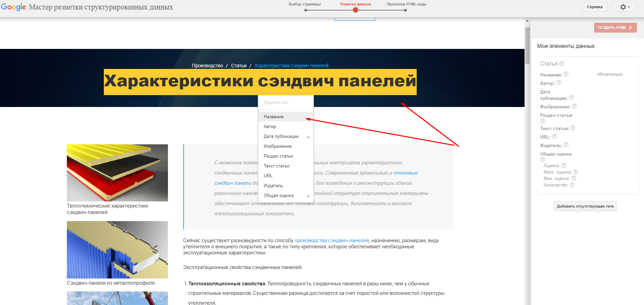
Task: Select Раздел статьи in the tag menu
Action: click(286, 156)
